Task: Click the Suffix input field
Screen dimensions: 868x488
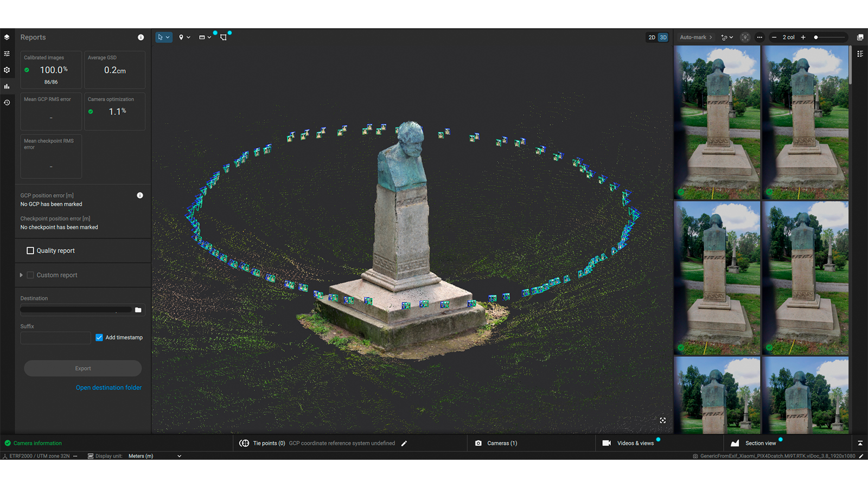Action: point(55,338)
